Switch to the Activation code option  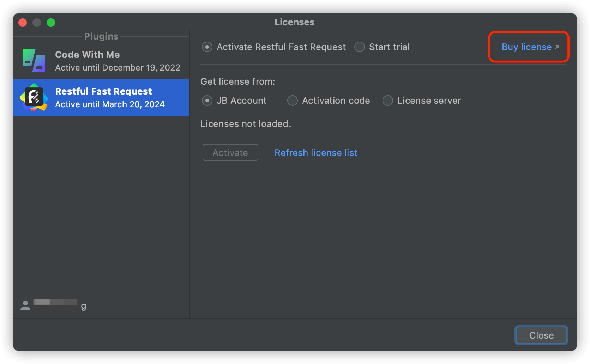(x=293, y=101)
